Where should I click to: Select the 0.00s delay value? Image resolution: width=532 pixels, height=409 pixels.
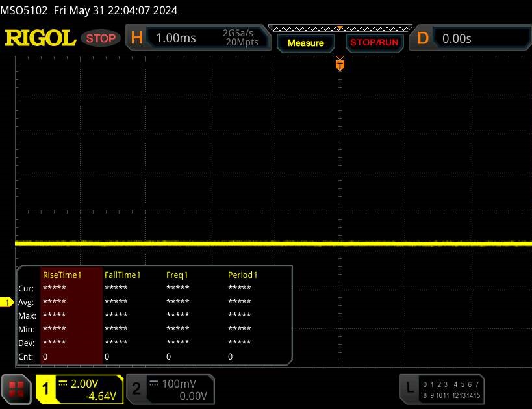[x=457, y=39]
